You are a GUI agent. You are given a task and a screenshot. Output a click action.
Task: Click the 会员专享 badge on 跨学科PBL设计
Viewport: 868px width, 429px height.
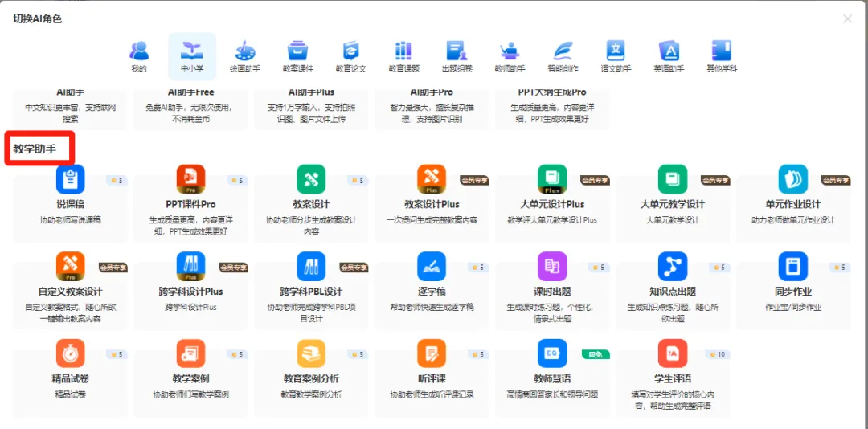(x=354, y=268)
